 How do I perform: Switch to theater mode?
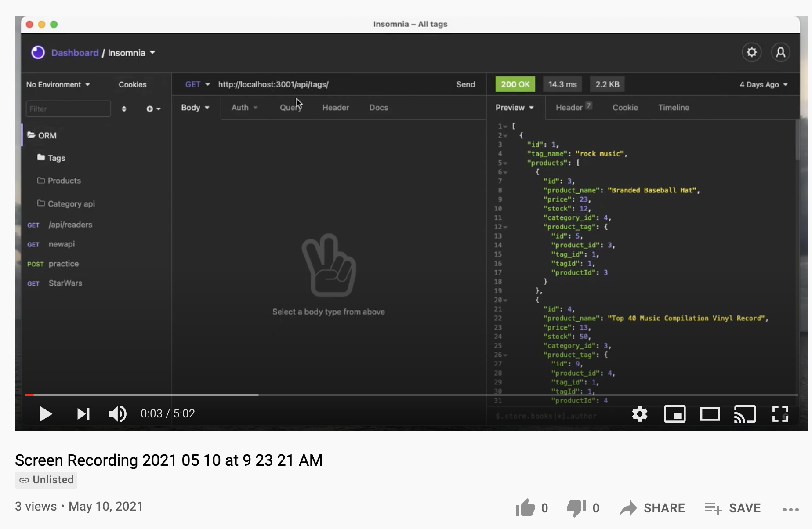tap(710, 414)
